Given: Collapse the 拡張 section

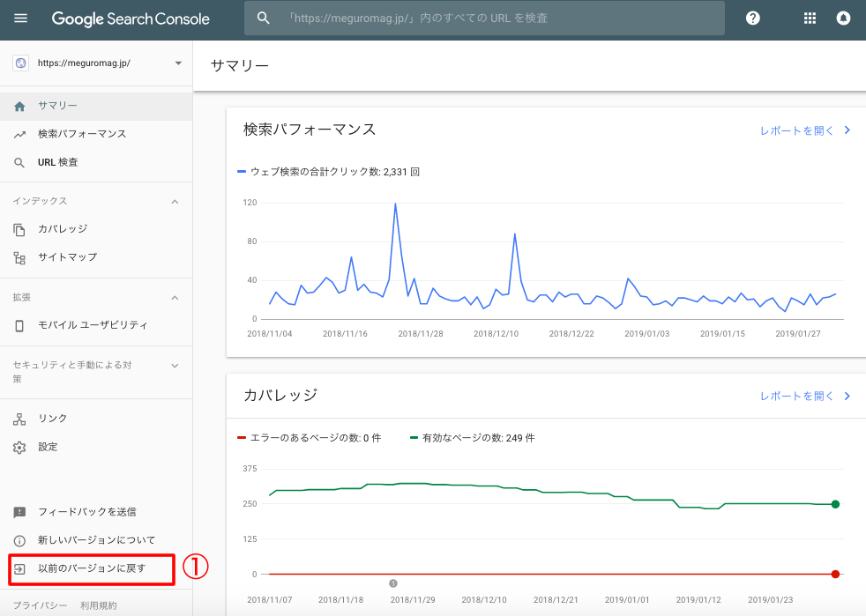Looking at the screenshot, I should [x=175, y=298].
